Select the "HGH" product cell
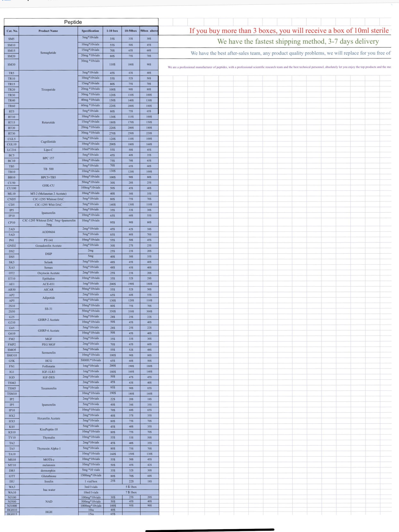Viewport: 399px width, 532px height. pos(49,512)
